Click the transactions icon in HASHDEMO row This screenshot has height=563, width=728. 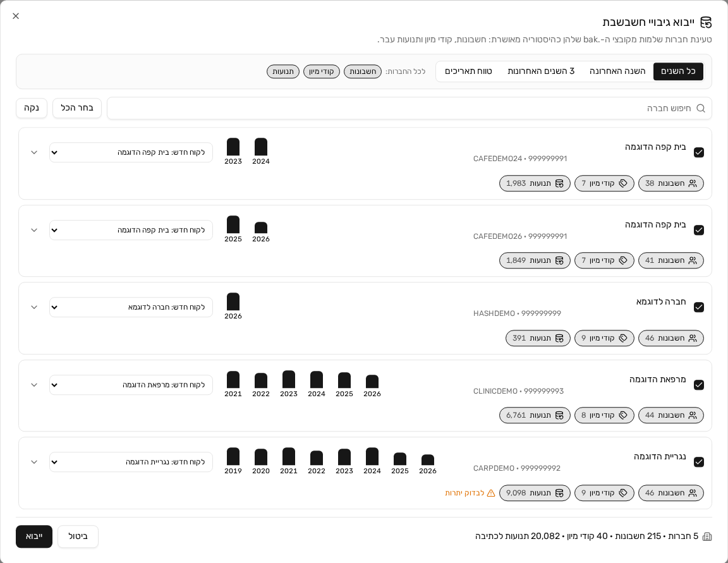coord(559,338)
